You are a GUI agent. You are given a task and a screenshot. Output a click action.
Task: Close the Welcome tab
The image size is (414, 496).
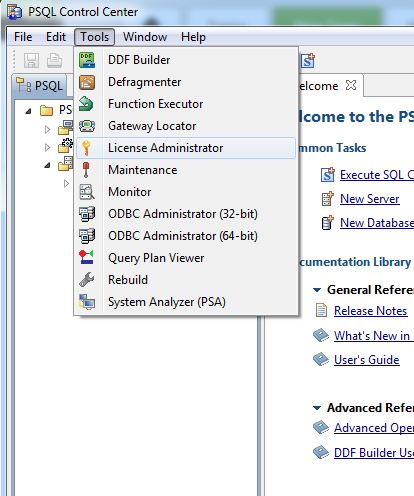[351, 86]
